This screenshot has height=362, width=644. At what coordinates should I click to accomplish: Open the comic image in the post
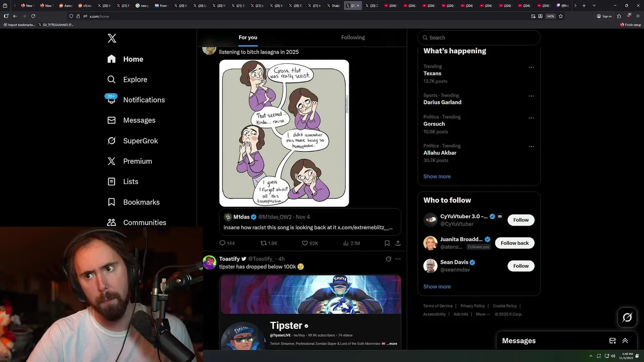tap(284, 133)
